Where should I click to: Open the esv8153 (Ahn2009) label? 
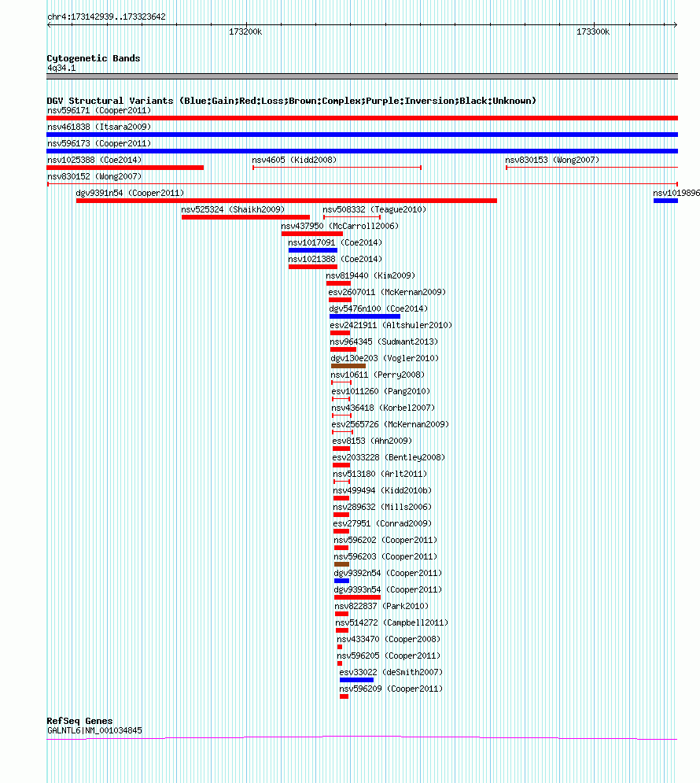coord(372,441)
